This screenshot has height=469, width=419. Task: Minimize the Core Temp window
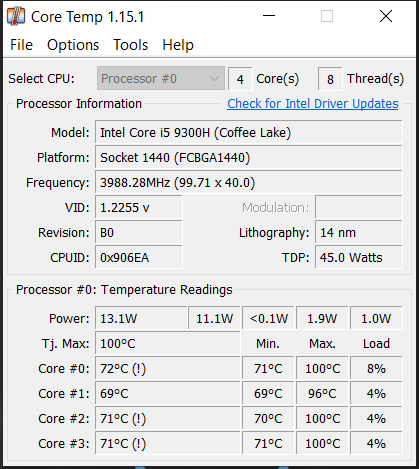(269, 16)
